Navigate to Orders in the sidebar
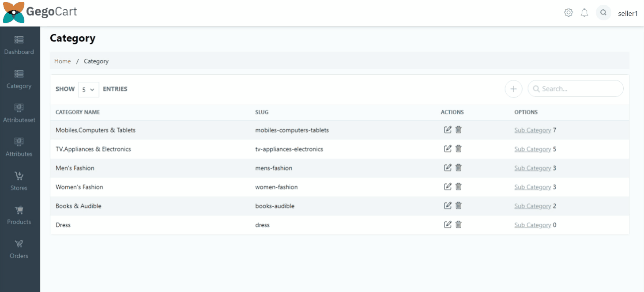This screenshot has width=644, height=292. [x=19, y=250]
